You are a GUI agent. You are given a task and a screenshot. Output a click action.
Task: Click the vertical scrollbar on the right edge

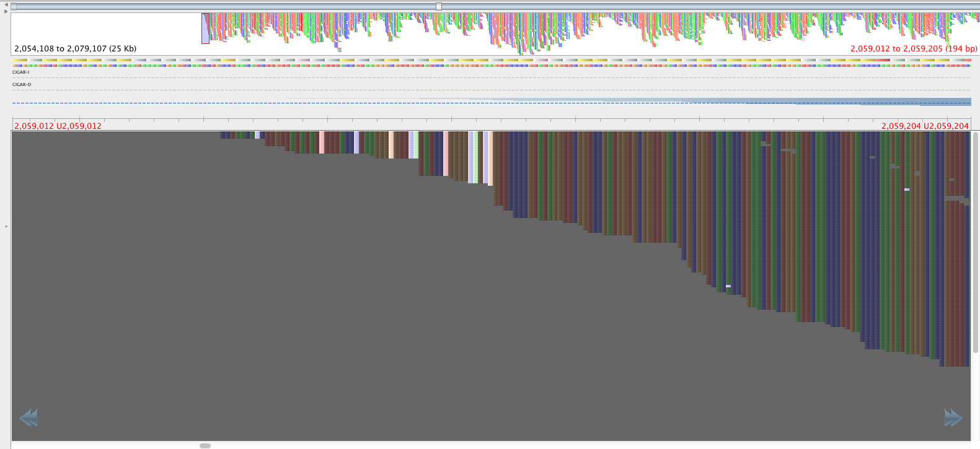[975, 242]
